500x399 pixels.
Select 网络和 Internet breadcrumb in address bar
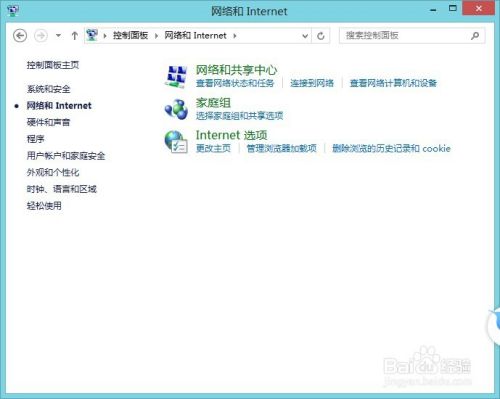click(195, 35)
